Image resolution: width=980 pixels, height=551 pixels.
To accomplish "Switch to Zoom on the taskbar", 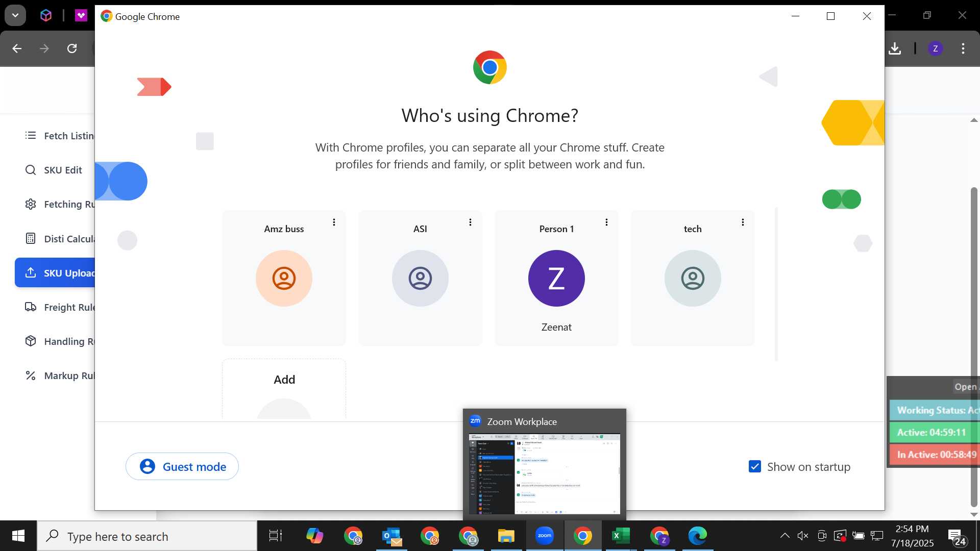I will 545,536.
